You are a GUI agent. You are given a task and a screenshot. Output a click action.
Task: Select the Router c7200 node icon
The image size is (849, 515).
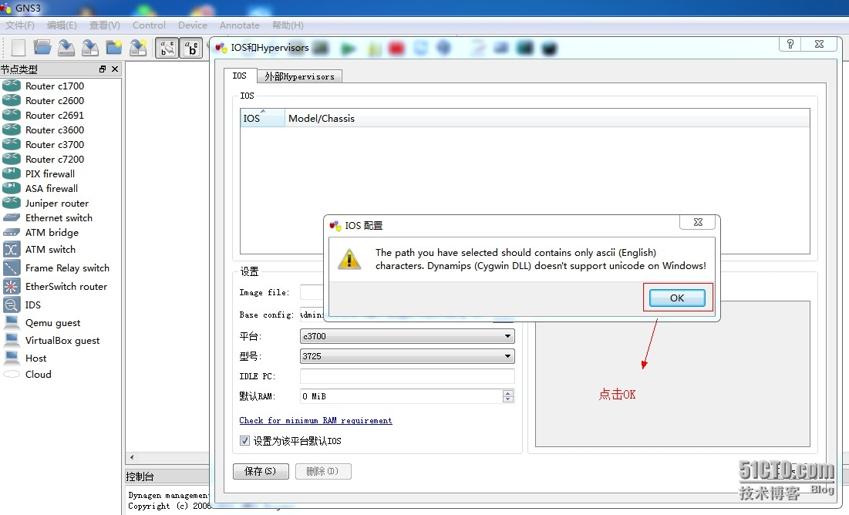click(11, 159)
